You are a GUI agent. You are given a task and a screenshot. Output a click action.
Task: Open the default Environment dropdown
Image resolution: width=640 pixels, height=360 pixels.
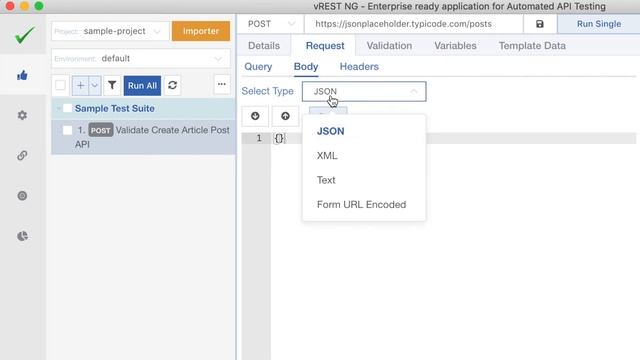point(141,58)
